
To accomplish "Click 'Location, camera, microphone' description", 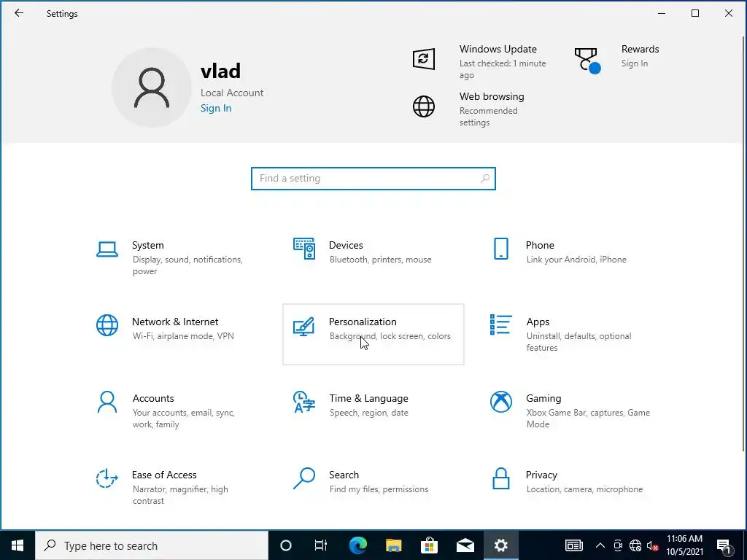I will pos(584,489).
